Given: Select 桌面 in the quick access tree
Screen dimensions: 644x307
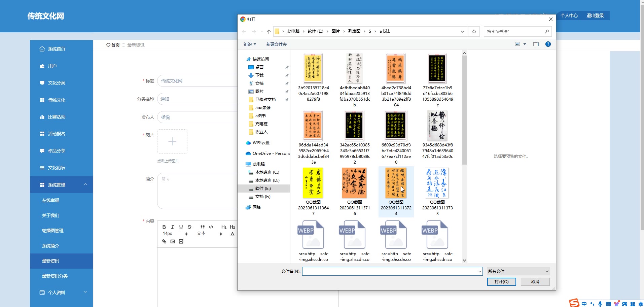Looking at the screenshot, I should pos(259,67).
